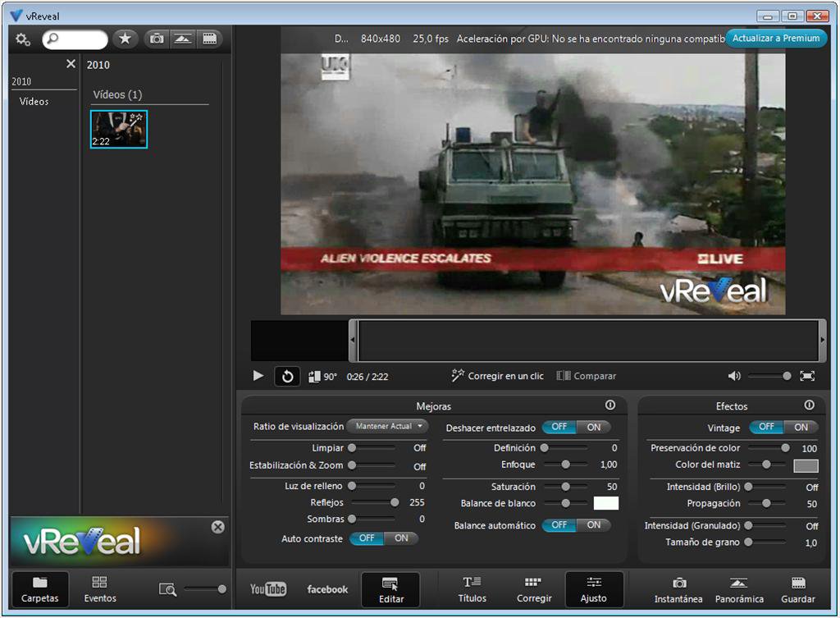The width and height of the screenshot is (840, 618).
Task: Open Mejoras panel info icon
Action: coord(610,405)
